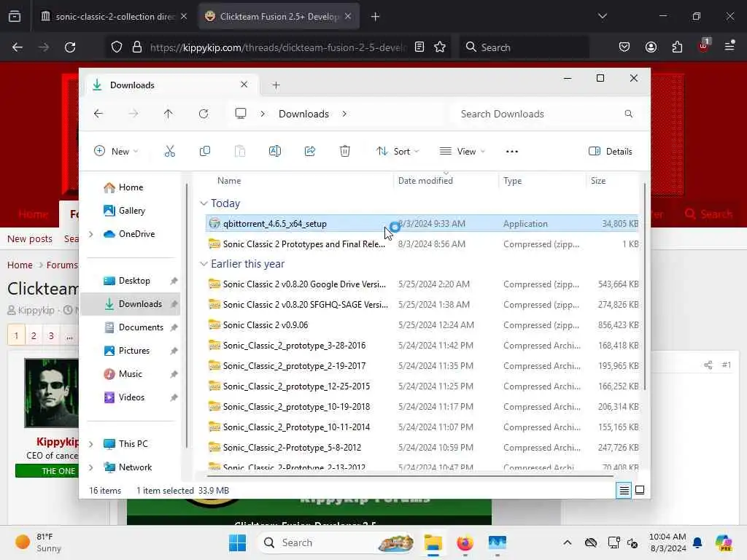Viewport: 747px width, 560px height.
Task: Switch to details list view icon
Action: pyautogui.click(x=624, y=490)
